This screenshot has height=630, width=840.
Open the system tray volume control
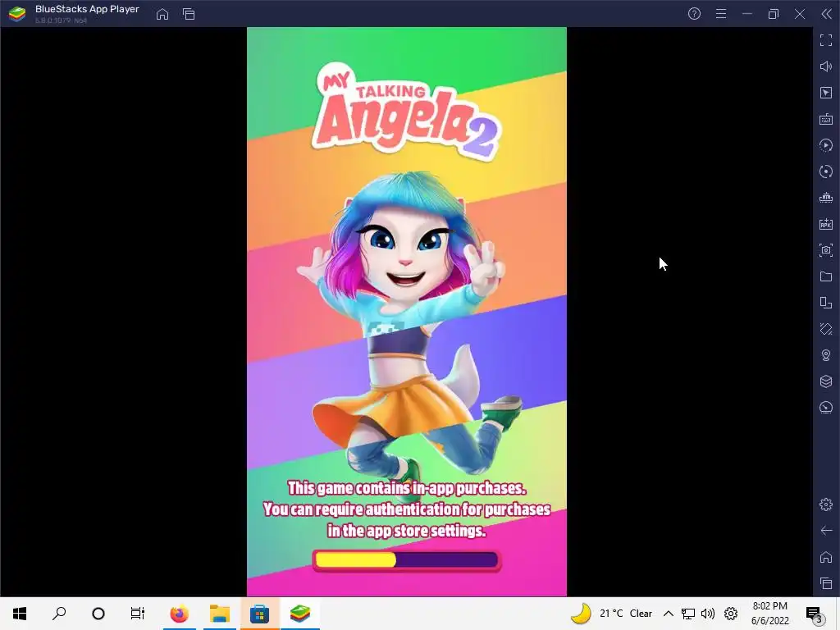[708, 614]
